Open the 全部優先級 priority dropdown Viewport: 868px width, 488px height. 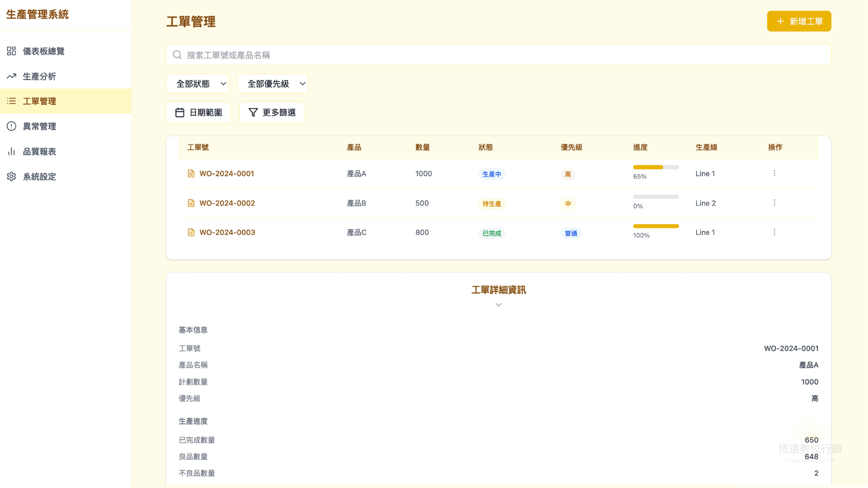(272, 83)
